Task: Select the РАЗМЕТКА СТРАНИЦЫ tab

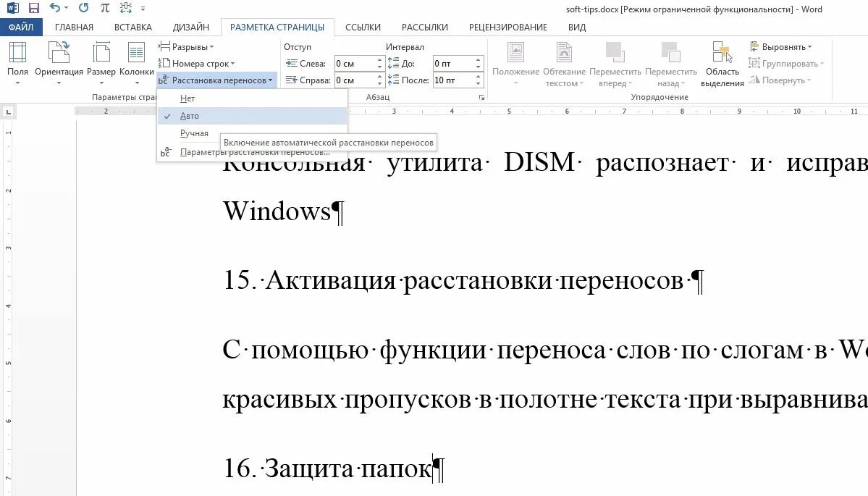Action: coord(277,27)
